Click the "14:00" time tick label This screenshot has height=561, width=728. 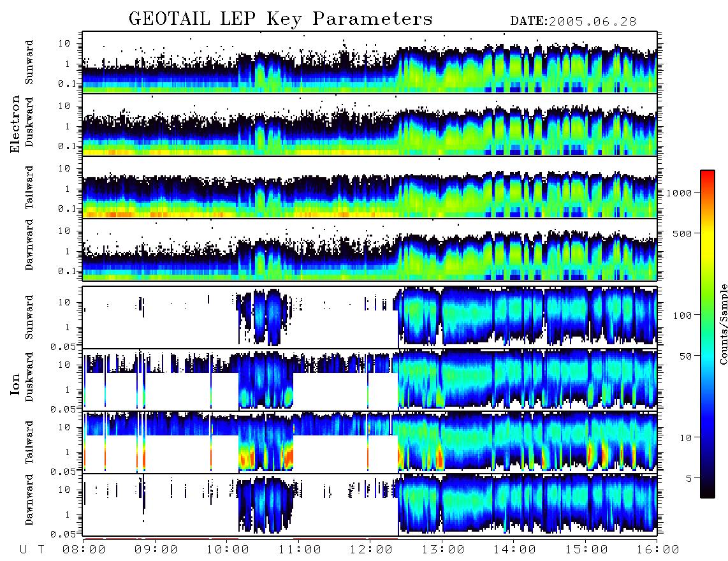pyautogui.click(x=514, y=550)
